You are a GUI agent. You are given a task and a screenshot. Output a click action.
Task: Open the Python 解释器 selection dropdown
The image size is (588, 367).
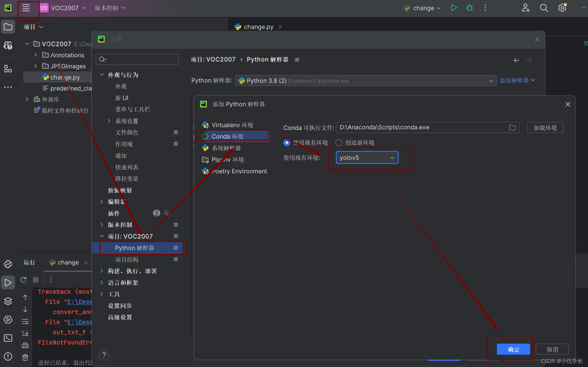(366, 81)
